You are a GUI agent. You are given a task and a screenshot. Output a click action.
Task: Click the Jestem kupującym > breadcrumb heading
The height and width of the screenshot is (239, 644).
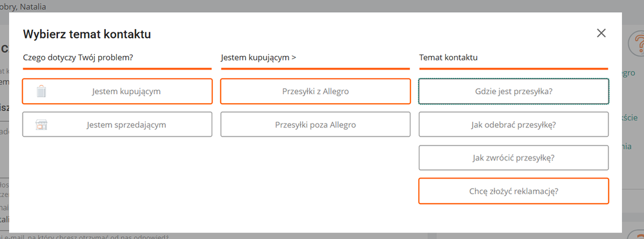click(258, 57)
